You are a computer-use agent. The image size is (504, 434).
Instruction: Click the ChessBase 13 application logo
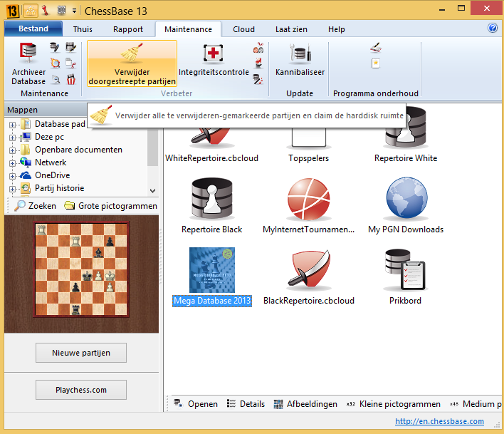tap(12, 11)
